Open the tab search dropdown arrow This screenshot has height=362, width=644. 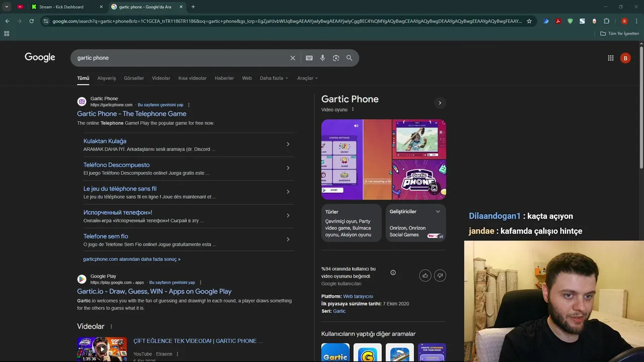click(7, 7)
